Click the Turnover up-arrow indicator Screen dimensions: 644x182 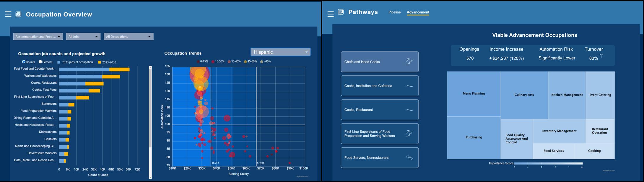tap(601, 56)
